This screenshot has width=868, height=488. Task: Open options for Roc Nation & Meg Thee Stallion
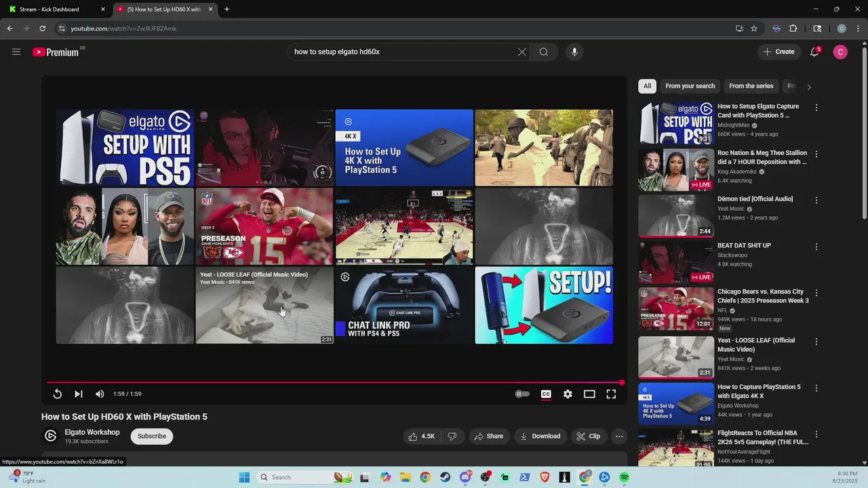(816, 154)
